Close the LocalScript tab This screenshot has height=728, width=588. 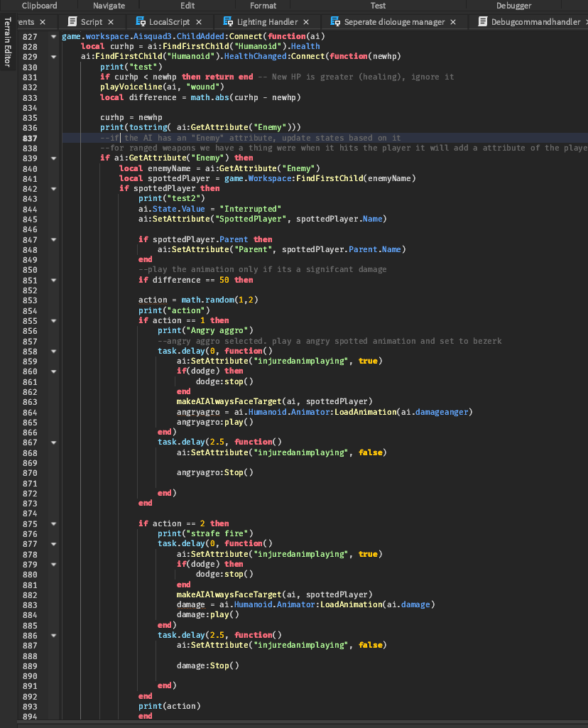[x=199, y=22]
